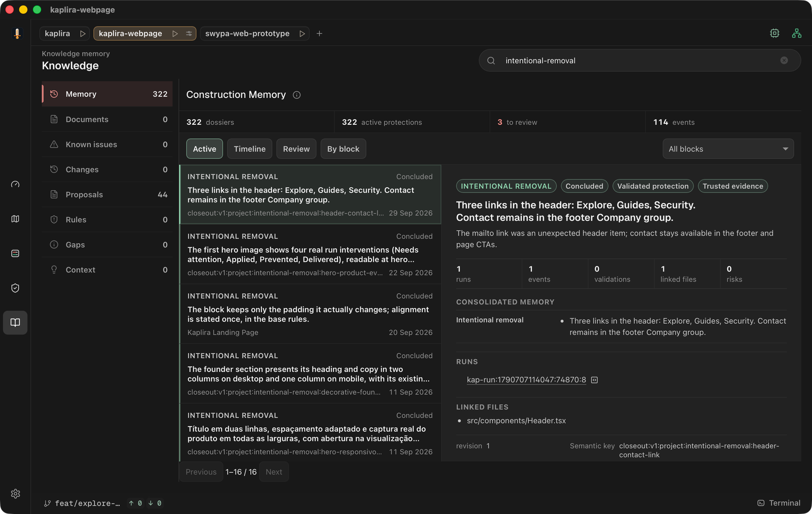Screen dimensions: 812x514
Task: Open the map sidebar icon
Action: point(15,219)
